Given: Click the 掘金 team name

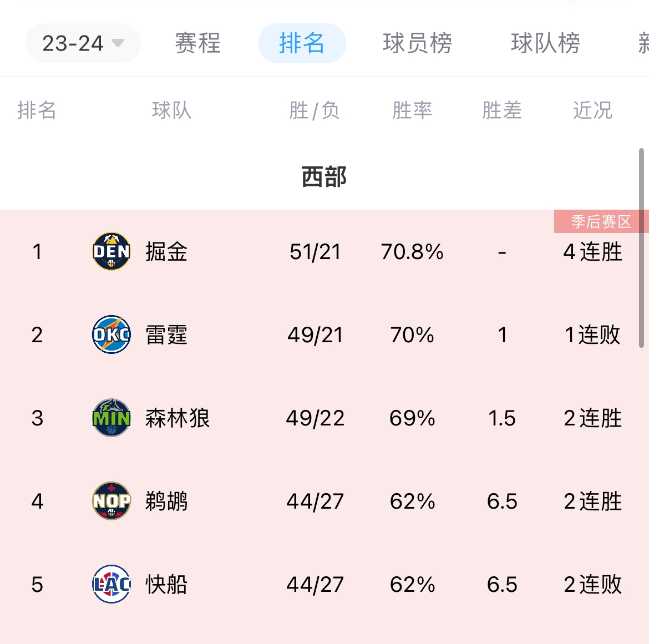Looking at the screenshot, I should click(166, 252).
